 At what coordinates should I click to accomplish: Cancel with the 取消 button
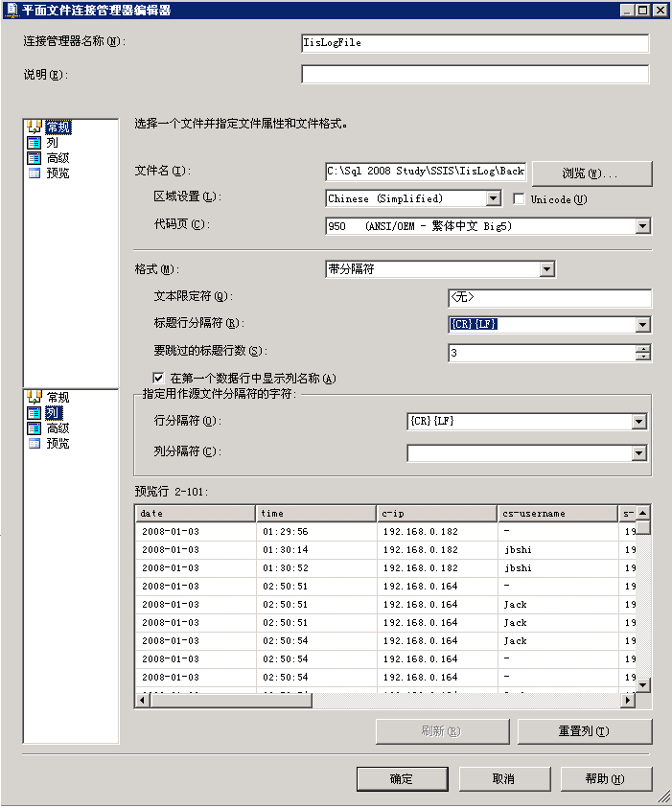504,778
